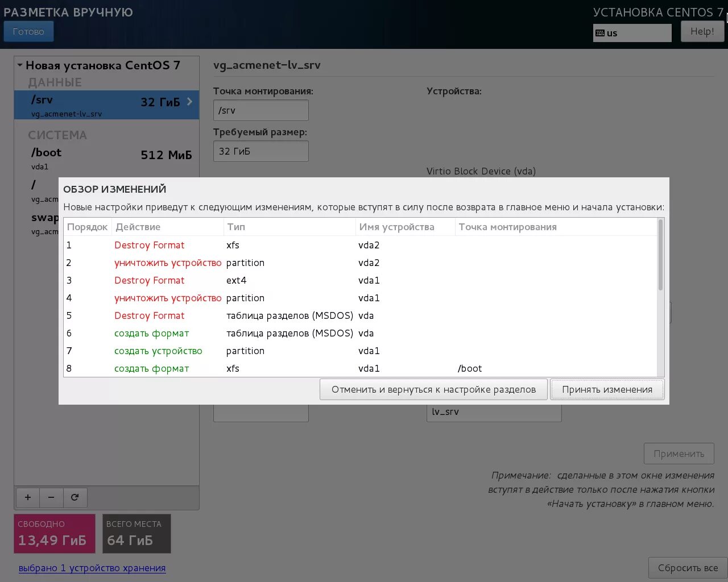The height and width of the screenshot is (582, 728).
Task: Select row 1 Destroy Format xfs
Action: coord(360,245)
